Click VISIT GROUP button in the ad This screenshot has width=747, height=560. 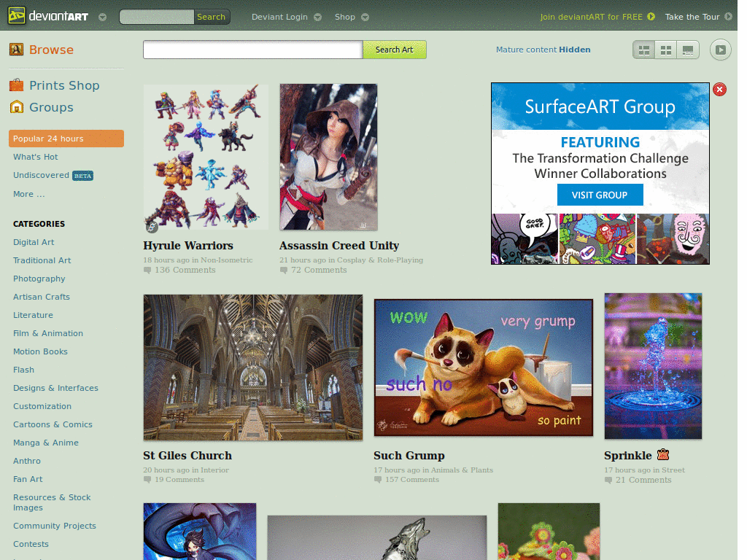click(x=600, y=195)
